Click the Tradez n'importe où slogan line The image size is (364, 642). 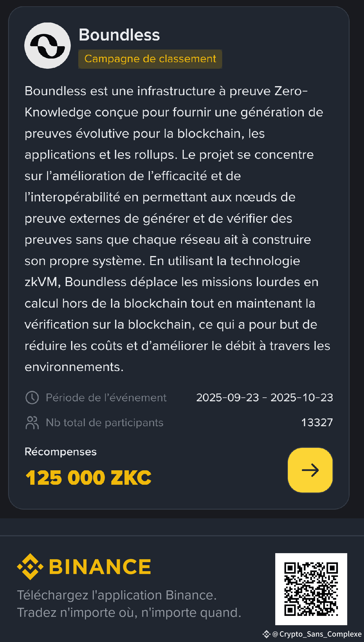129,613
